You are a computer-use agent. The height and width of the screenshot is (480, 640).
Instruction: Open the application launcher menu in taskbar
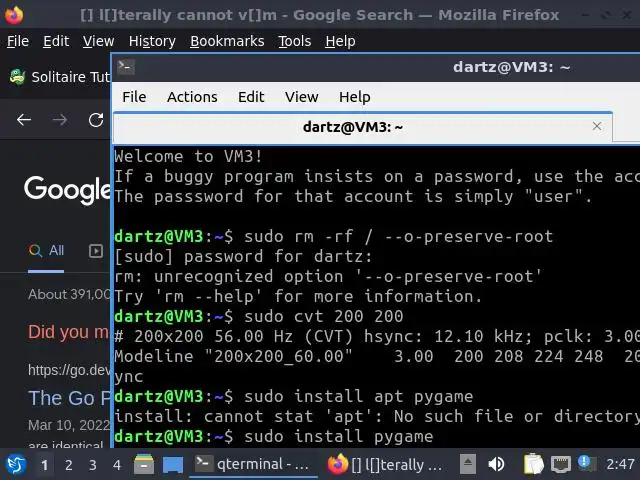click(16, 464)
